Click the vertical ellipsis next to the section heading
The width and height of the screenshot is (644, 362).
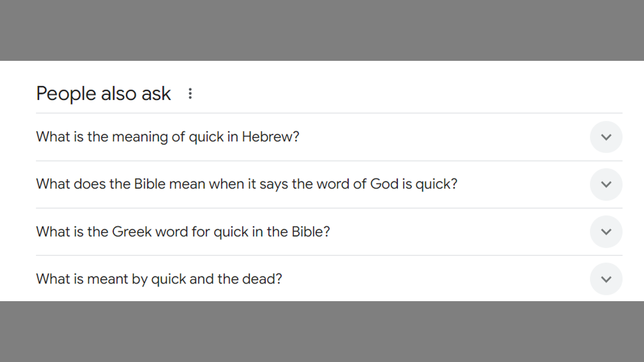[x=190, y=94]
